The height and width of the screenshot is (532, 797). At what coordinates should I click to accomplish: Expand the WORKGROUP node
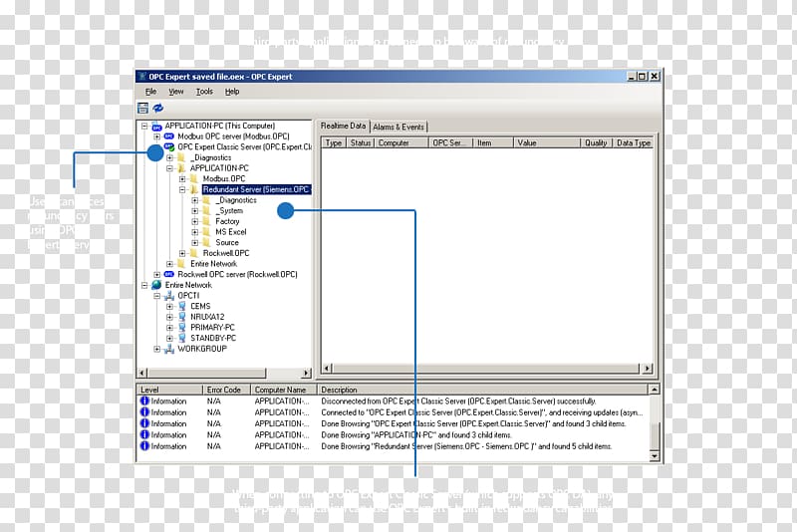[x=157, y=349]
